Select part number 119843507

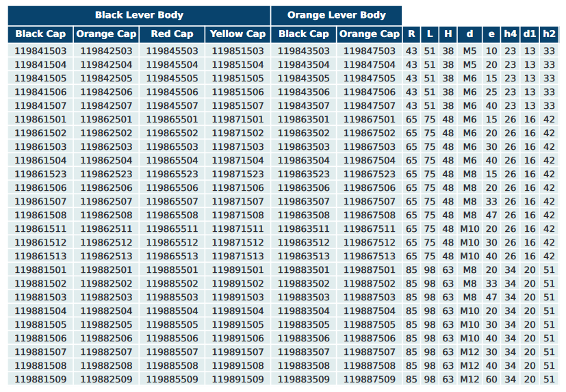click(x=304, y=106)
